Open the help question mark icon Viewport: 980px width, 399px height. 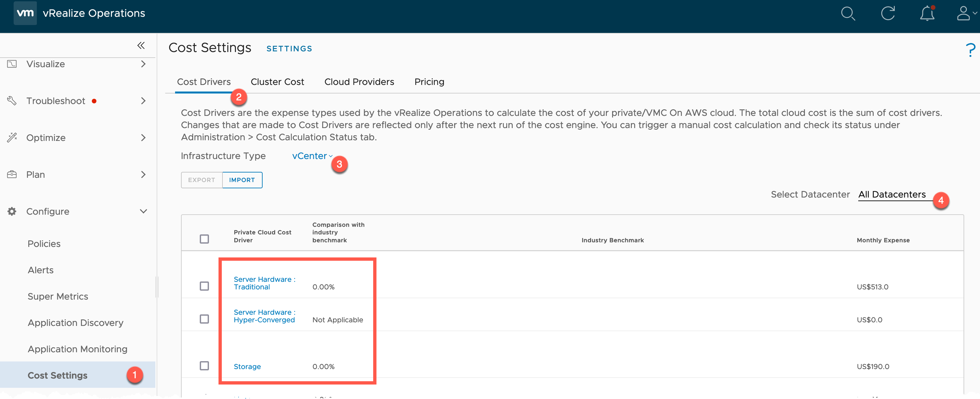[x=970, y=50]
